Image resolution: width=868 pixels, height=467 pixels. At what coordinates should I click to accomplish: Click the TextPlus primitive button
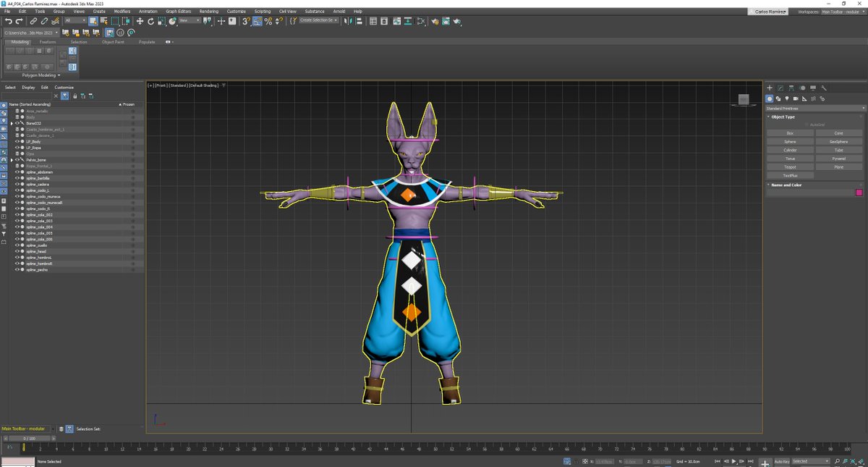point(790,175)
